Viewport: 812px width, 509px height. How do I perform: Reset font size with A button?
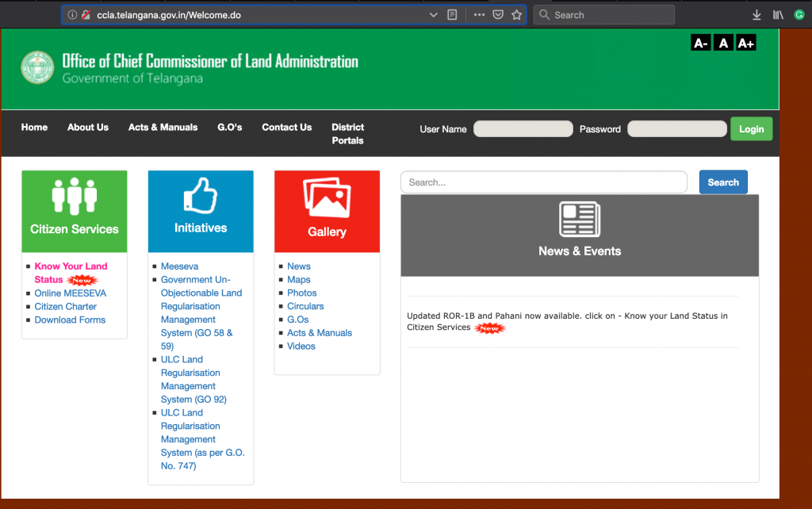(x=723, y=43)
